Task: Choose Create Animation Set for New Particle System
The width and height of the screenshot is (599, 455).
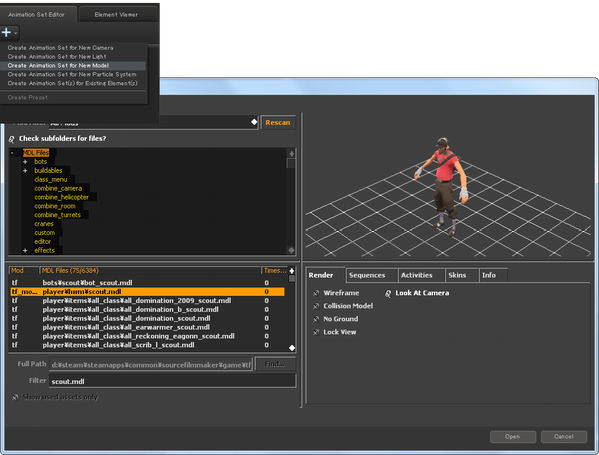Action: coord(72,74)
